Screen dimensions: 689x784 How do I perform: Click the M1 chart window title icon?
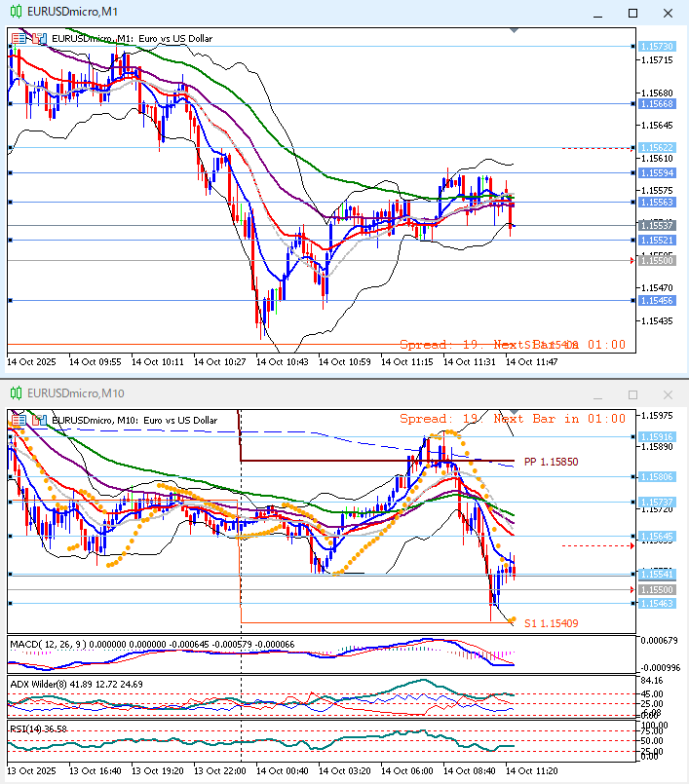click(16, 13)
